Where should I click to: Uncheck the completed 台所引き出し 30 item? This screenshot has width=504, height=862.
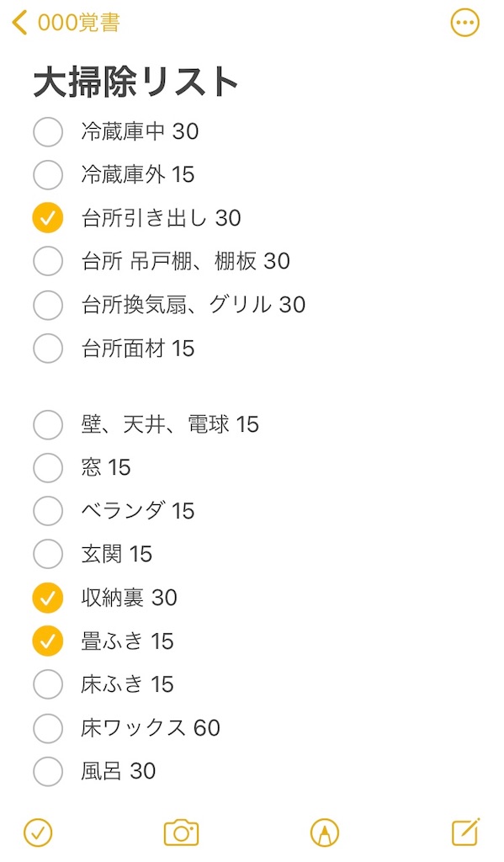click(x=48, y=218)
